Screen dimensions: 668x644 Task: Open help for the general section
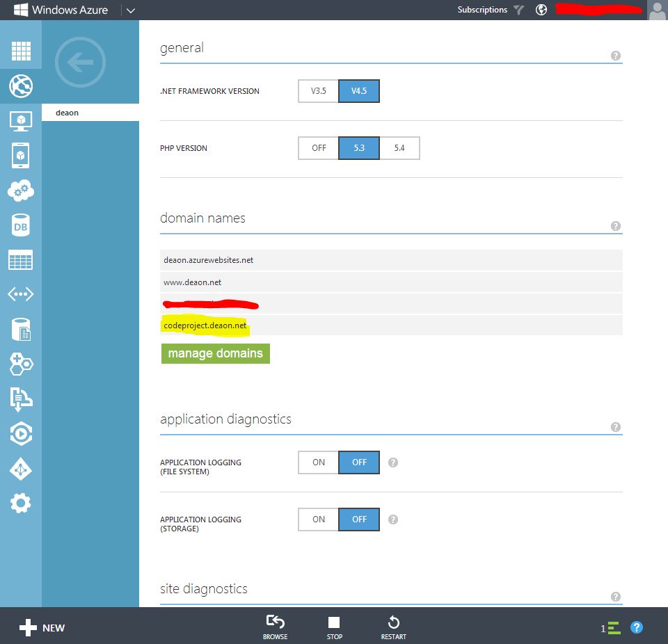pos(616,56)
